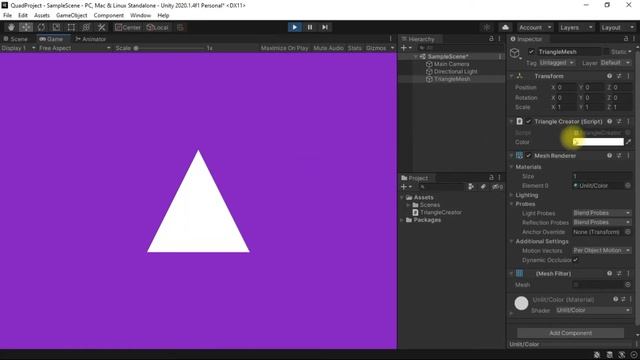This screenshot has height=360, width=640.
Task: Open the cloud services icon
Action: coord(505,27)
